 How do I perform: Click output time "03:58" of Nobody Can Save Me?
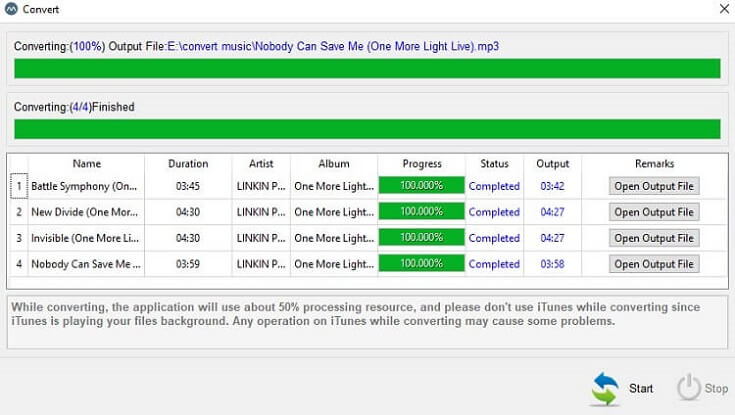click(552, 264)
